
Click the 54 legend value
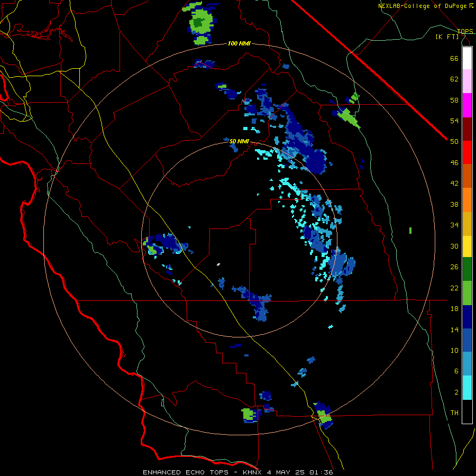(x=454, y=121)
